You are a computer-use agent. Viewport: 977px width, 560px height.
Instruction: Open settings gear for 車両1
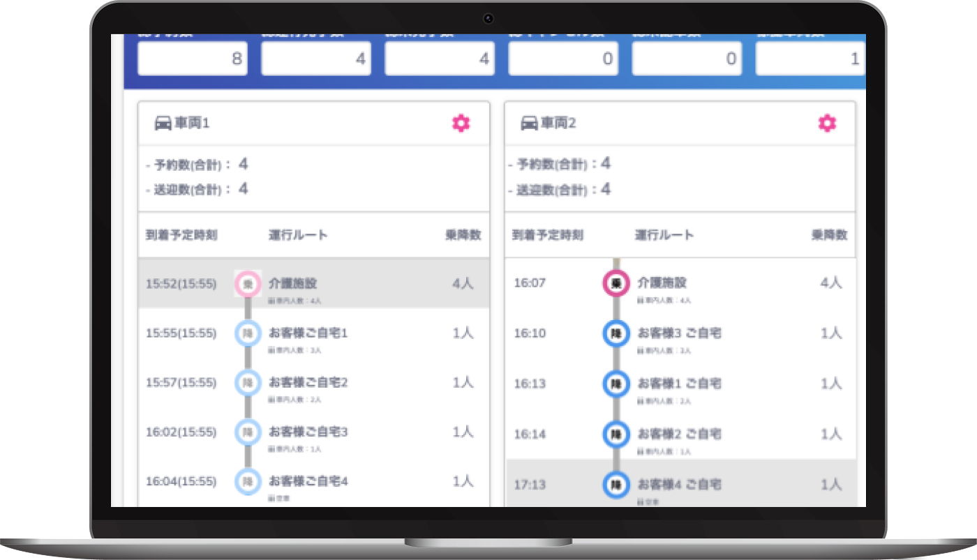[461, 123]
